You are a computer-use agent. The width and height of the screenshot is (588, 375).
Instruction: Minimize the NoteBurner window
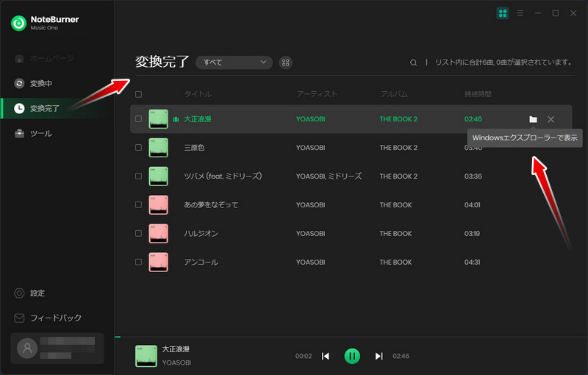pos(538,13)
